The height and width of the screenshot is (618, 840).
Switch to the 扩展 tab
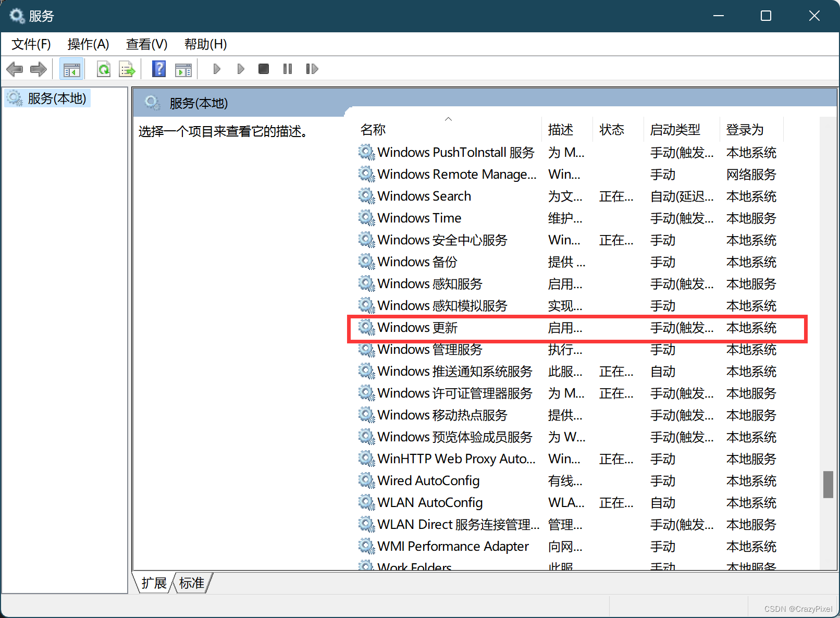154,583
